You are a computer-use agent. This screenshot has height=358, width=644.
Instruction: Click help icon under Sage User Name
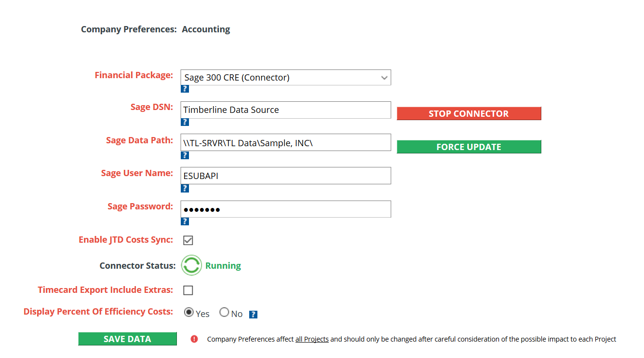(x=185, y=188)
